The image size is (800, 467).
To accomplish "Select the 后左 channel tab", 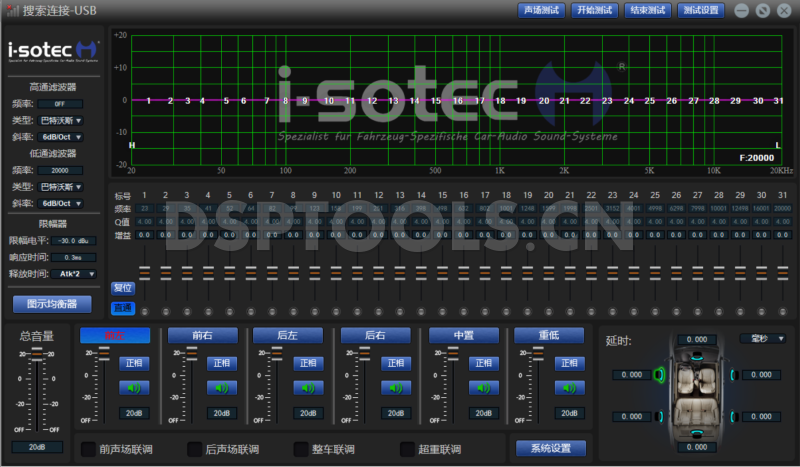I will (x=288, y=335).
